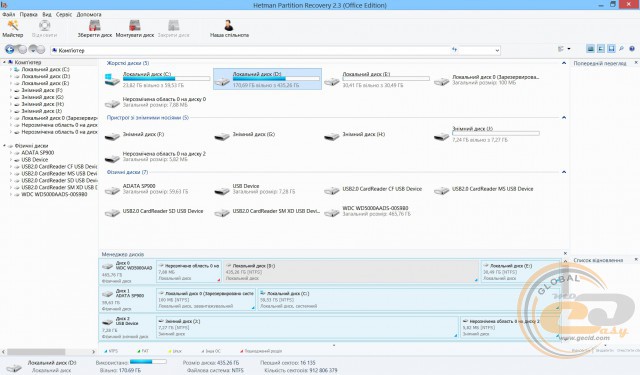Collapse the Фізичні диски (7) section

tap(564, 172)
